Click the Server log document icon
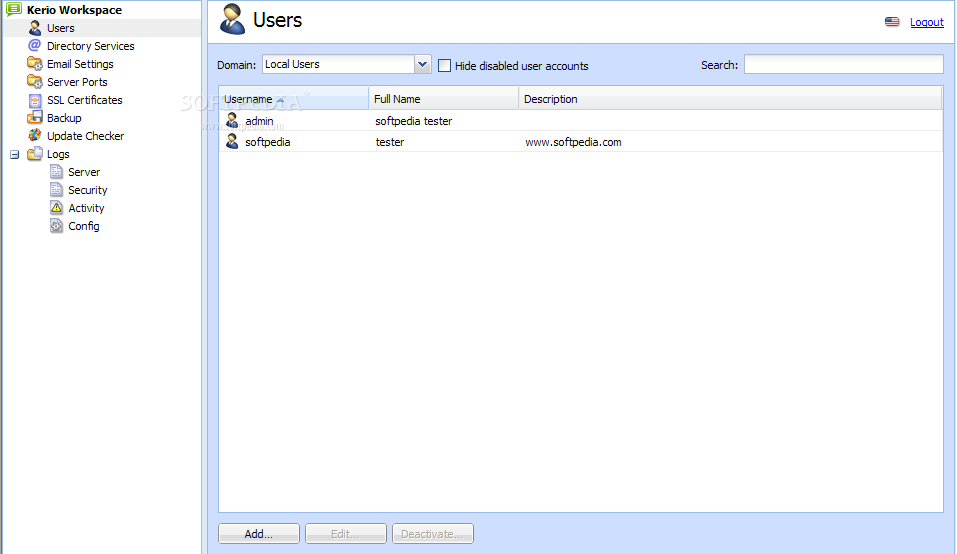 (56, 171)
